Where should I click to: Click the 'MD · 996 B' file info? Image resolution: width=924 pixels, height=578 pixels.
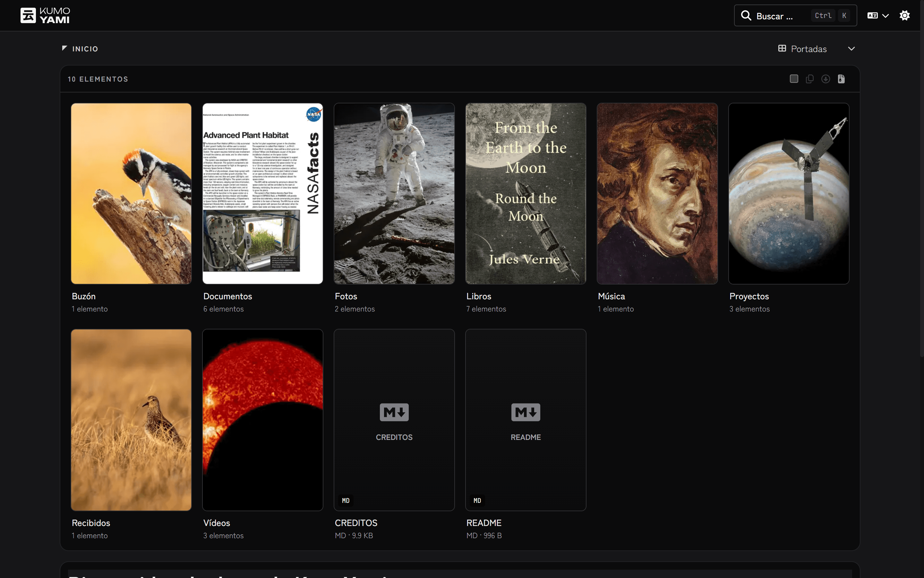coord(484,536)
